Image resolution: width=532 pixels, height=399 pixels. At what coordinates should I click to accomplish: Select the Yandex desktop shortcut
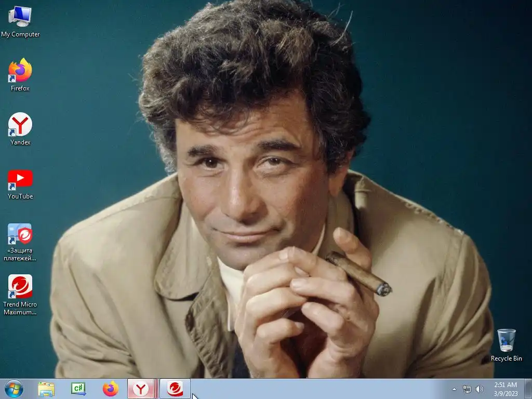(20, 129)
